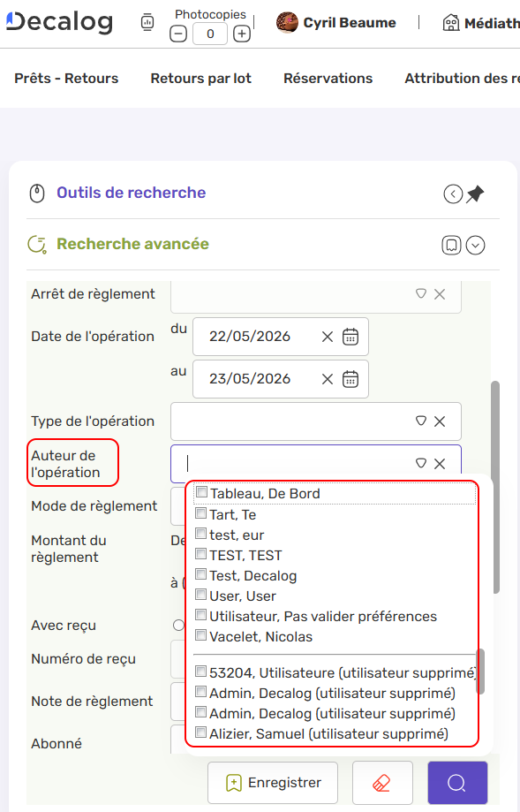
Task: Check Vacelet, Nicolas
Action: tap(200, 635)
